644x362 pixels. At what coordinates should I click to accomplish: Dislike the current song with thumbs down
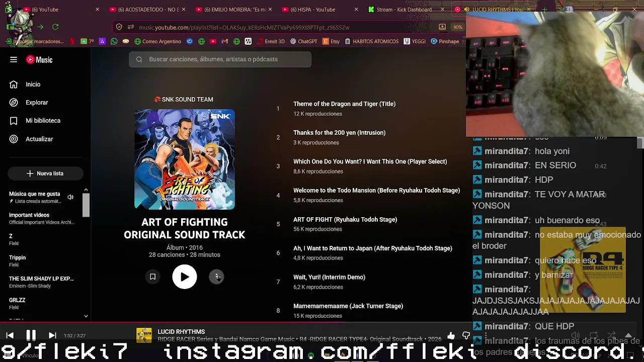point(466,335)
